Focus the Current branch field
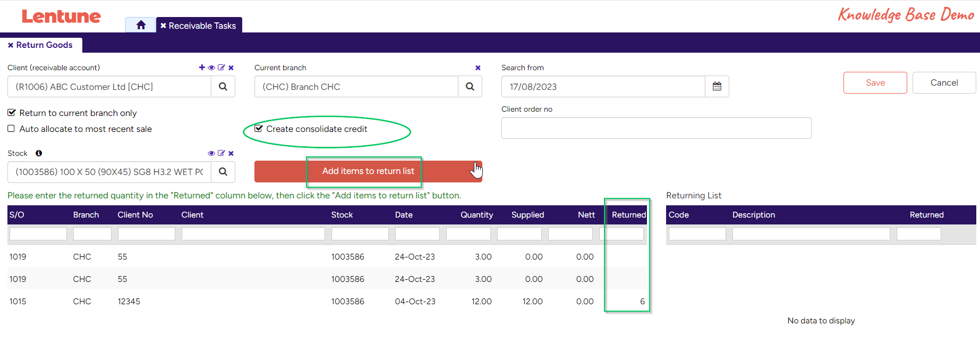This screenshot has width=980, height=342. 356,86
